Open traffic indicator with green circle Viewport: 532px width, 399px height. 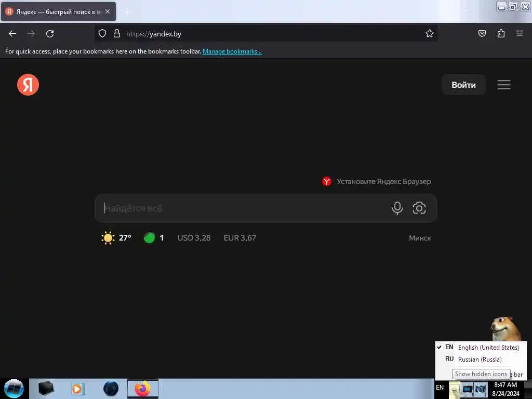click(154, 238)
